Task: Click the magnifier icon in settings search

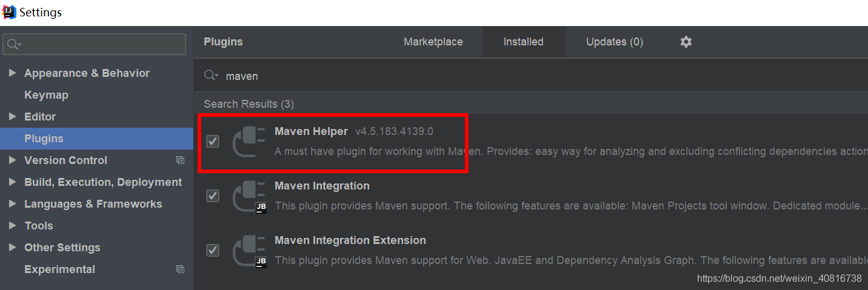Action: [15, 44]
